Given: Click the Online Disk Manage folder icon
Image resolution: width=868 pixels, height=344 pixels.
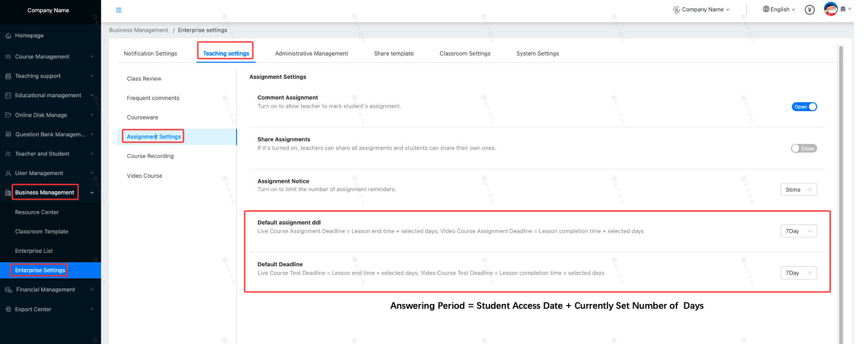Looking at the screenshot, I should (8, 115).
